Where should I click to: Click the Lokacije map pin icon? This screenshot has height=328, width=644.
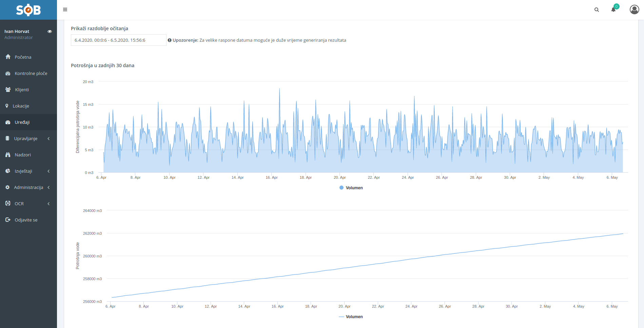click(7, 106)
